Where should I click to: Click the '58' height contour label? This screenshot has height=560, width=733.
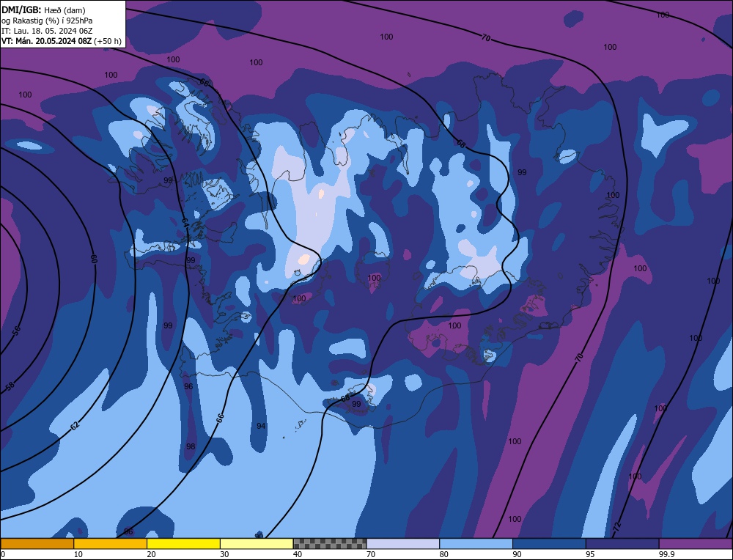coord(10,386)
